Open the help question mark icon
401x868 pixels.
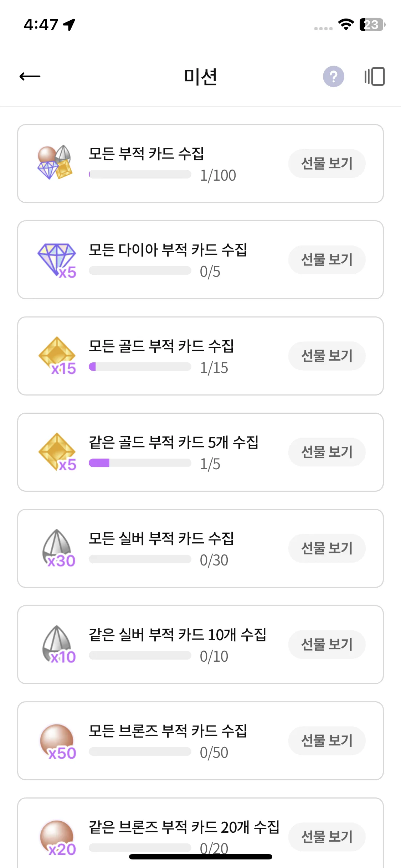point(333,76)
